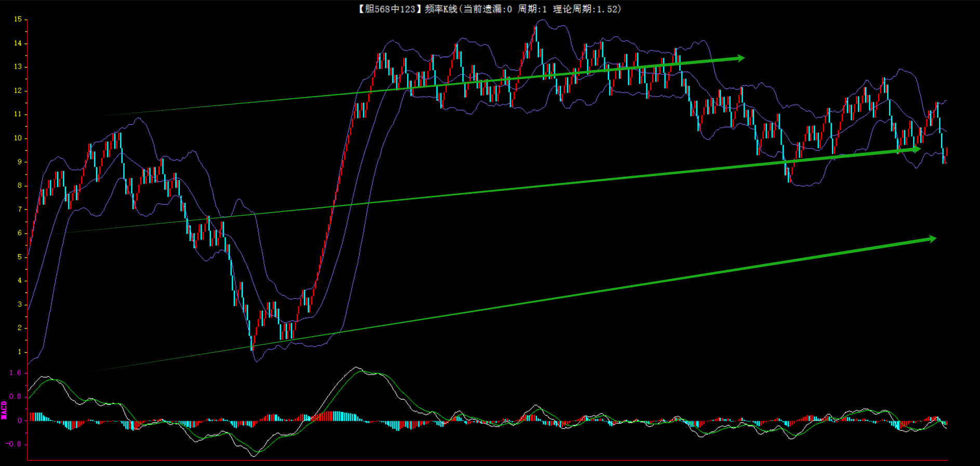Screen dimensions: 980x466
Task: Click the 0.8 label on the MACD axis
Action: tap(16, 396)
